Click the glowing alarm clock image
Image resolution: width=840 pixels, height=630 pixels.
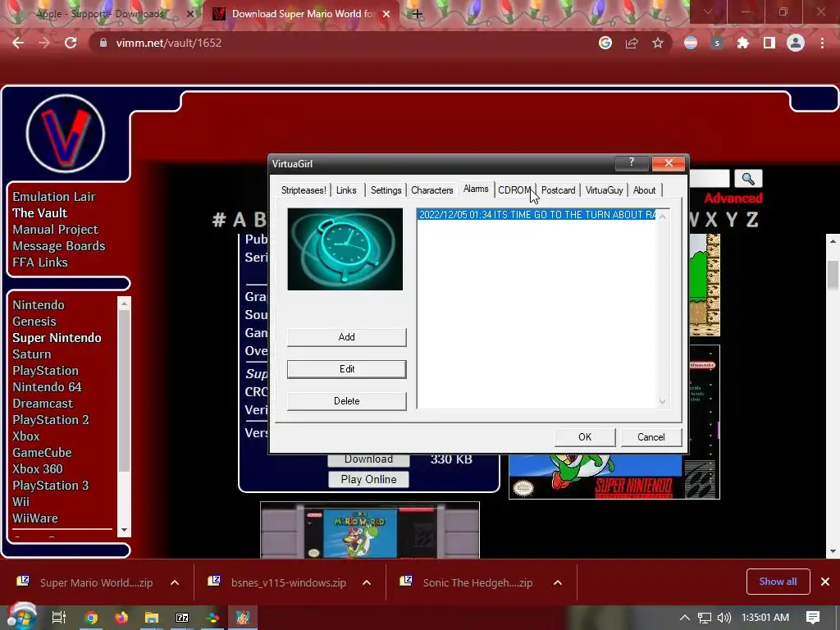345,249
